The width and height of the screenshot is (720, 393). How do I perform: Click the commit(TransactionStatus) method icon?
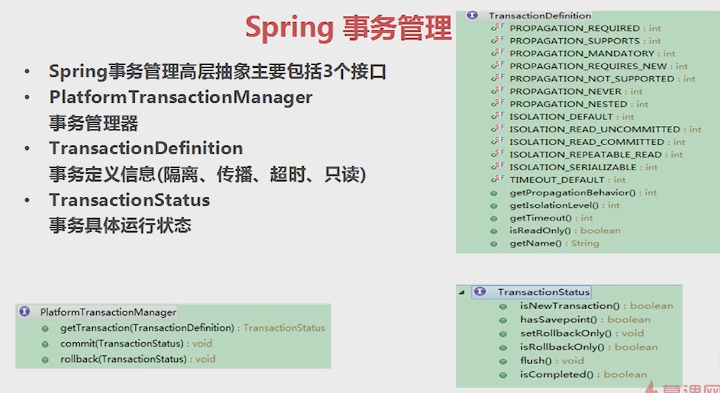45,344
